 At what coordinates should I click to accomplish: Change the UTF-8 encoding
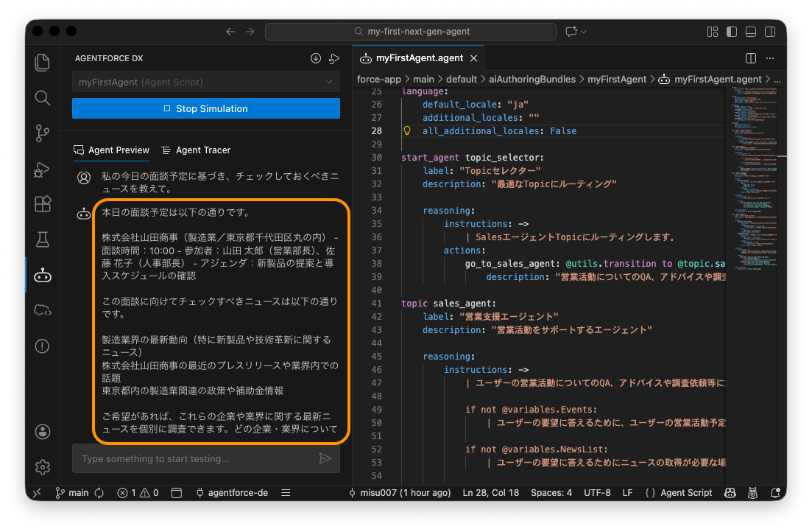[x=597, y=493]
